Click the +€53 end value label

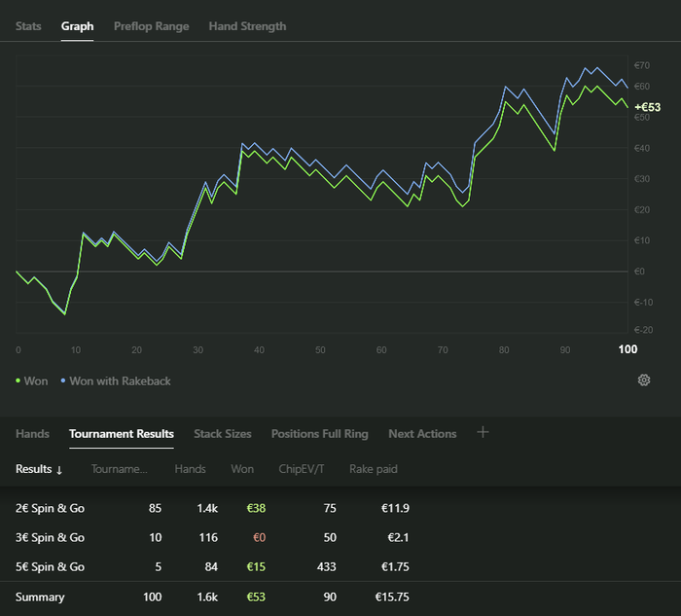tap(647, 107)
